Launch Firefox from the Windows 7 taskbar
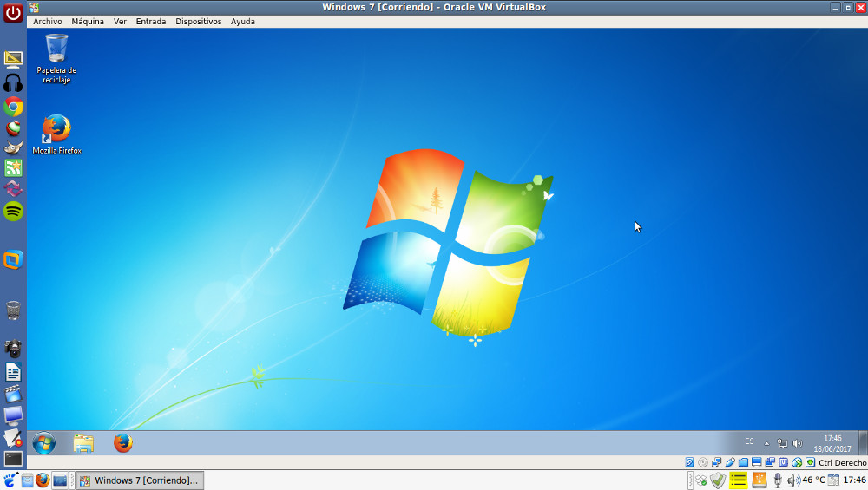The width and height of the screenshot is (868, 490). point(123,443)
